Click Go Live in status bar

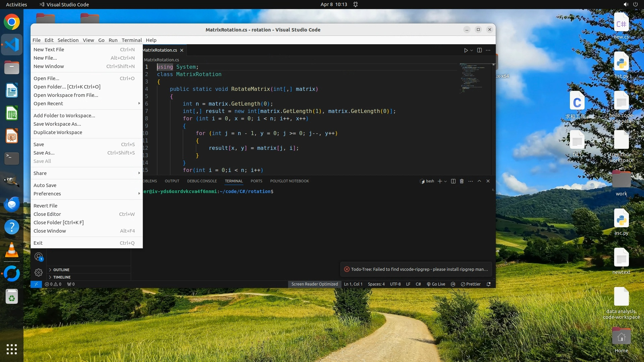[436, 284]
